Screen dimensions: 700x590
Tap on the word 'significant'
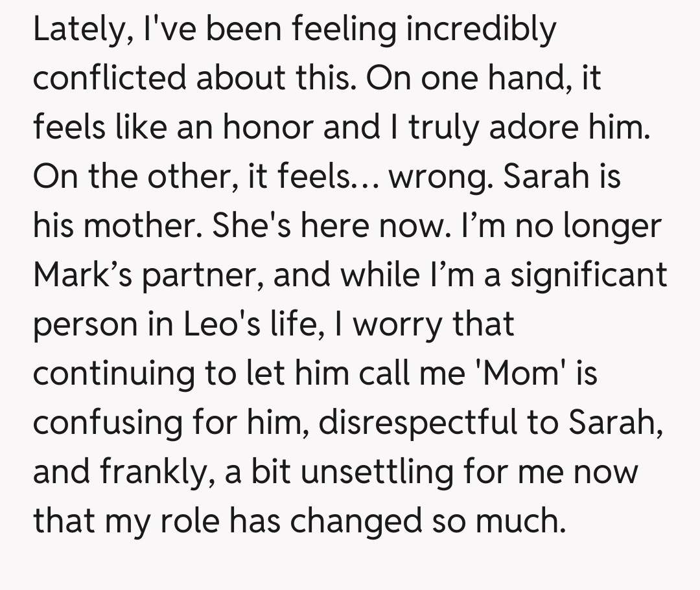tap(589, 275)
